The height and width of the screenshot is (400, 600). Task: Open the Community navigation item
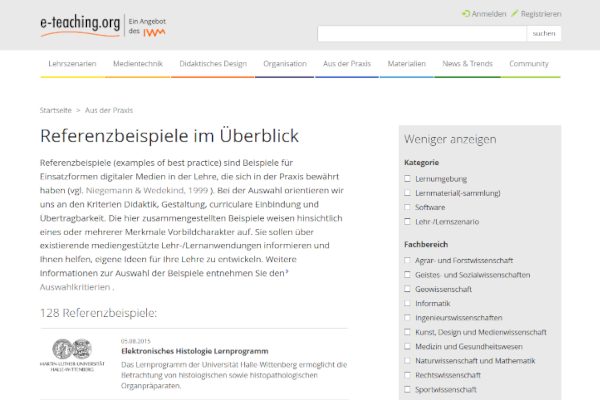(528, 63)
